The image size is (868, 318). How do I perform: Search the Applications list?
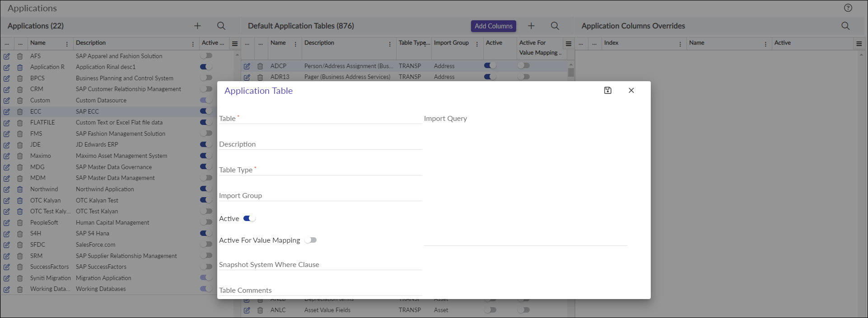(x=221, y=26)
